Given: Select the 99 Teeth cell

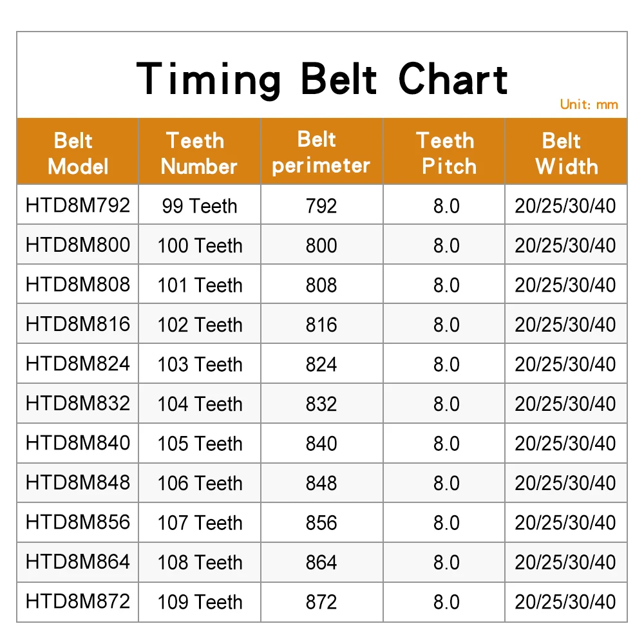Looking at the screenshot, I should (200, 206).
